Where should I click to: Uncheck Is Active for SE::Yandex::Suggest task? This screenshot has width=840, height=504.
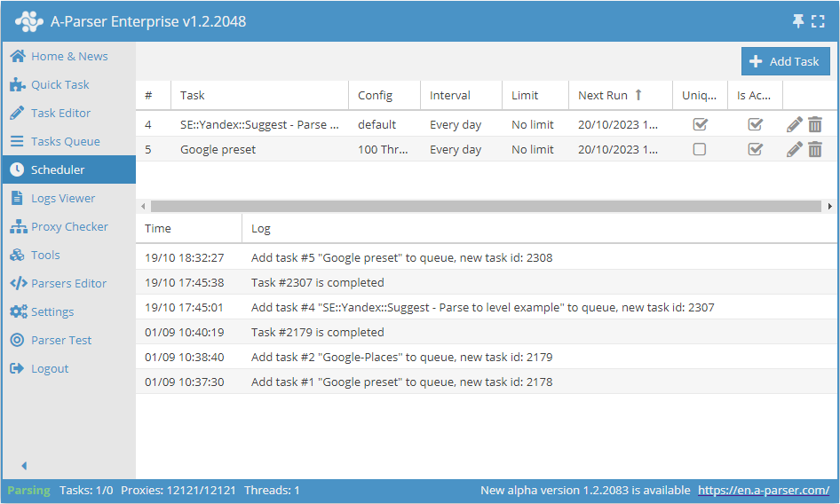[x=756, y=124]
